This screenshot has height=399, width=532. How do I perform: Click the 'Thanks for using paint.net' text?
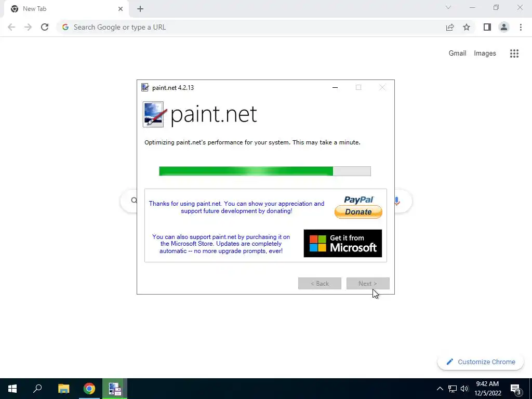pos(236,207)
